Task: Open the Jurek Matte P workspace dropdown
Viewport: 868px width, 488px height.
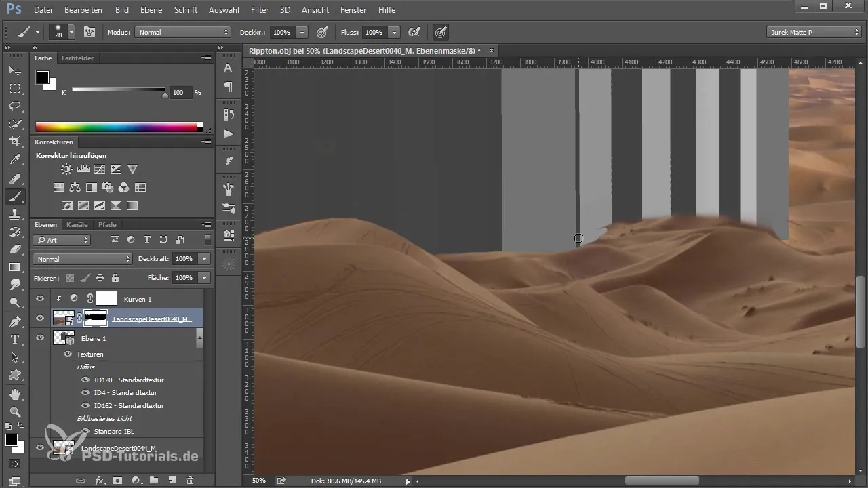Action: 814,32
